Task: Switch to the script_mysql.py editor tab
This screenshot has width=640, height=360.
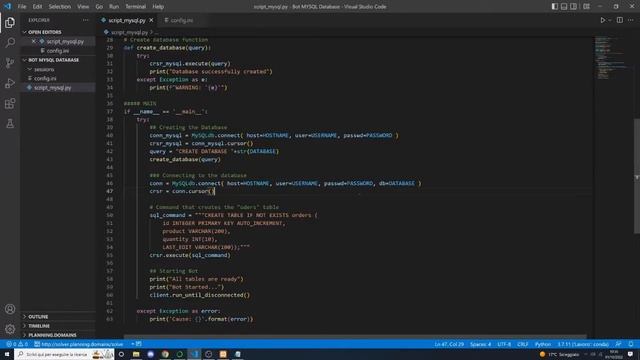Action: tap(127, 20)
